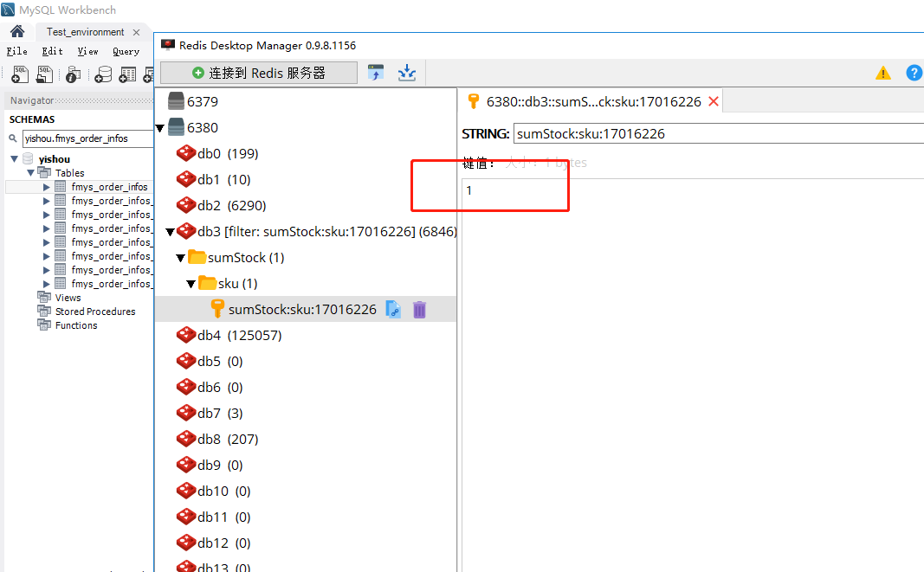Click the export connections icon

[407, 73]
